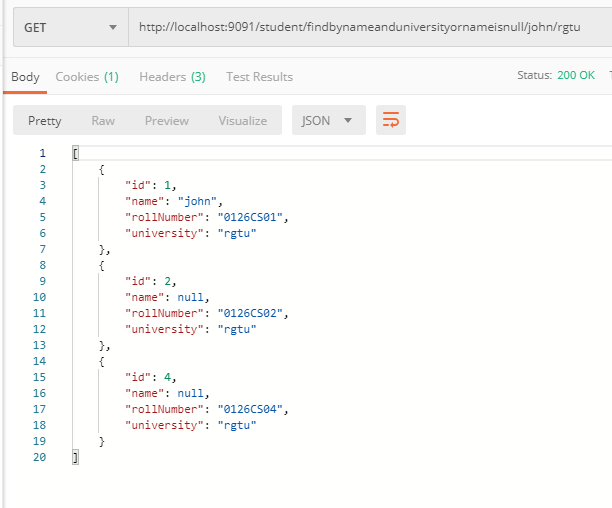Viewport: 612px width, 508px height.
Task: Select the Pretty view mode
Action: [44, 121]
